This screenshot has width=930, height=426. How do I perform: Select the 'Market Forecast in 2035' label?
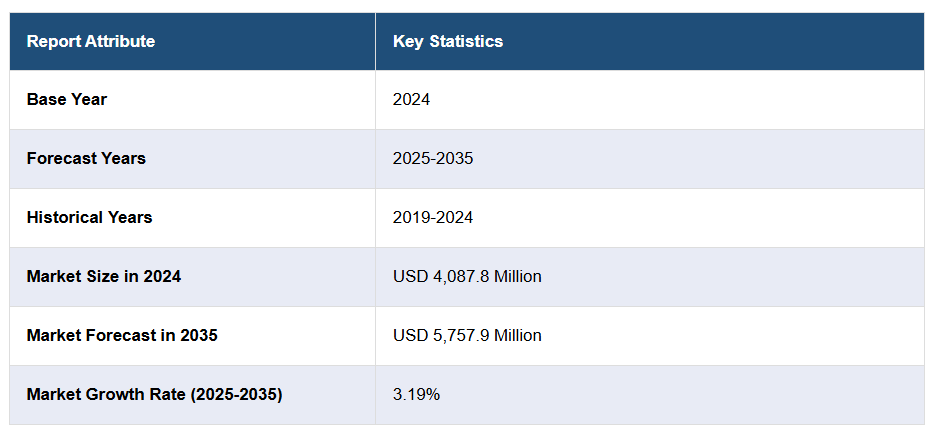click(122, 335)
